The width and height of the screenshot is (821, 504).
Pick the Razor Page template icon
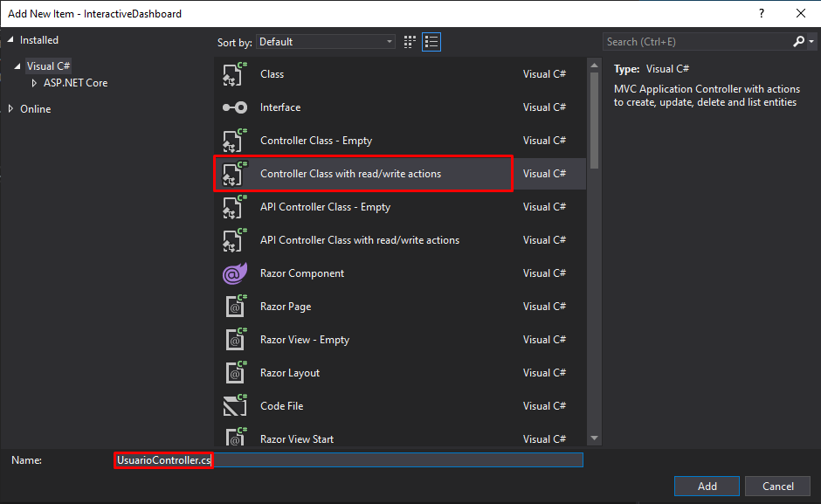click(236, 307)
